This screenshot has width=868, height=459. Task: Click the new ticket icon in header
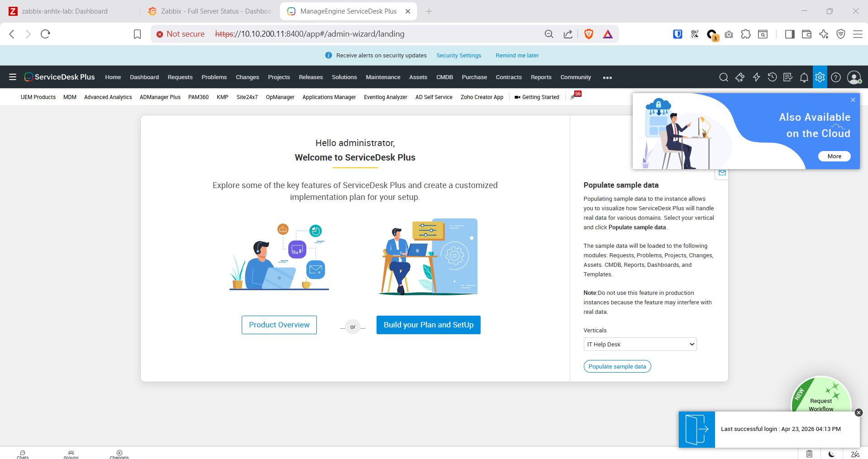pos(740,77)
